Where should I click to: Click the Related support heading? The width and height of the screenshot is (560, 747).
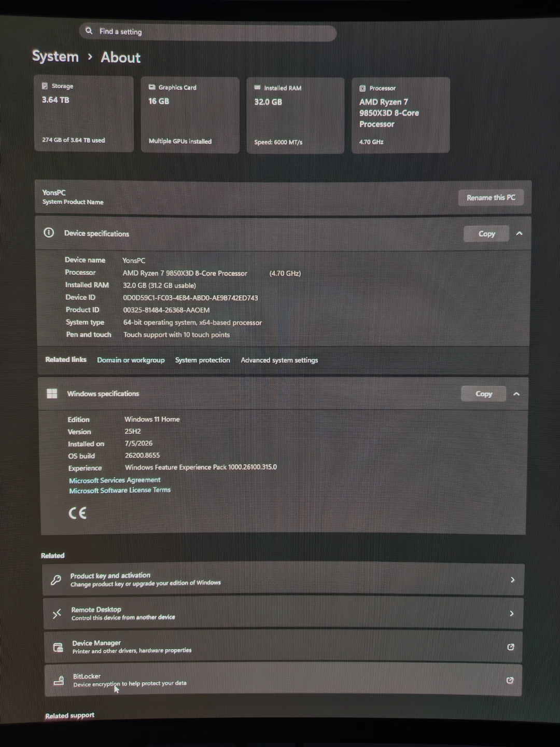click(x=70, y=715)
